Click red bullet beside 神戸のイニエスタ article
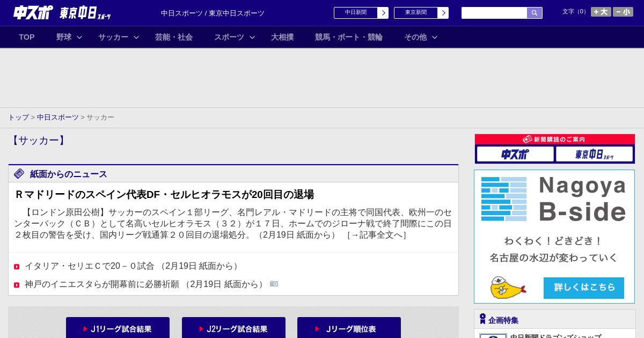The width and height of the screenshot is (644, 338). point(17,285)
